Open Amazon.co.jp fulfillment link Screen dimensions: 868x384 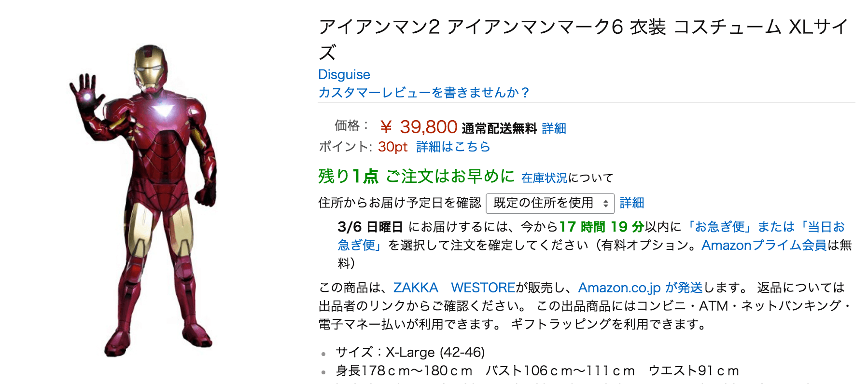click(617, 288)
